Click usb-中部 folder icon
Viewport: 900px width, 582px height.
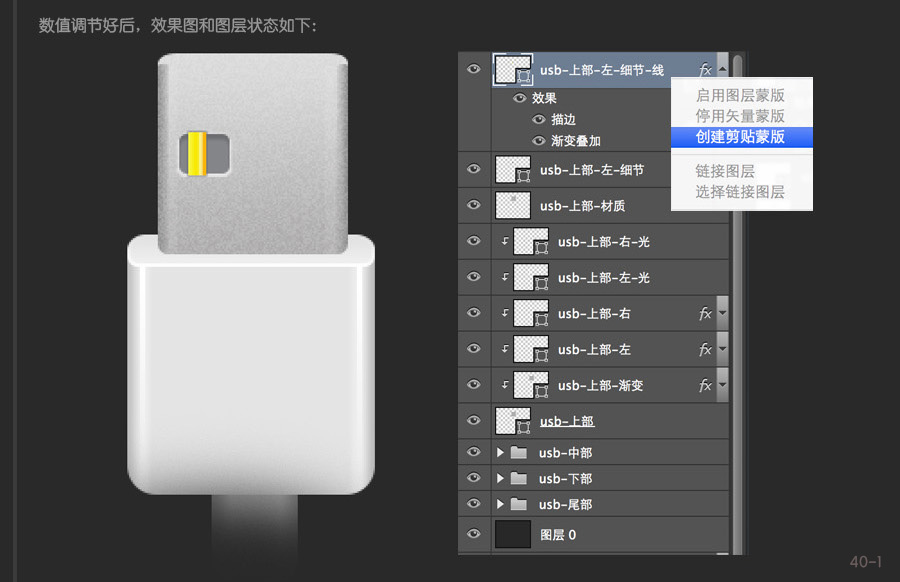point(519,452)
